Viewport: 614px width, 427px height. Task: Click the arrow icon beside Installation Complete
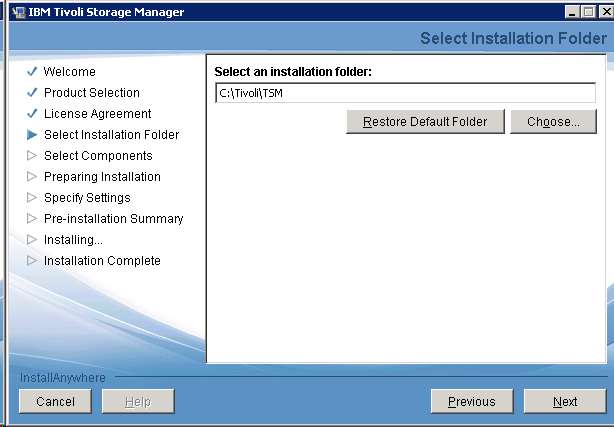[x=32, y=261]
